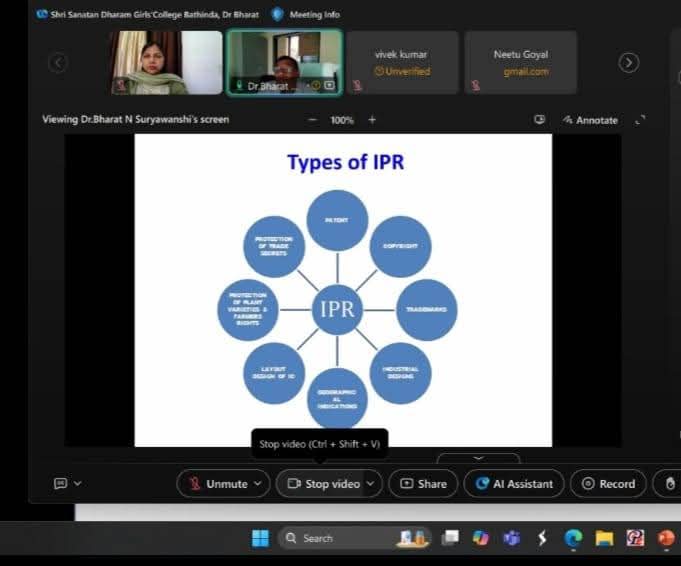Click the full screen expand icon
Viewport: 681px width, 566px height.
pos(640,120)
